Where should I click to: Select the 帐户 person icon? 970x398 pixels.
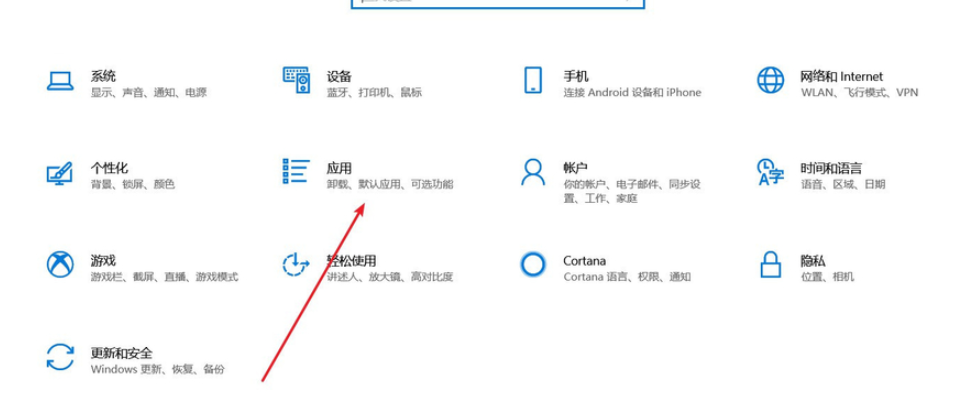pos(533,172)
